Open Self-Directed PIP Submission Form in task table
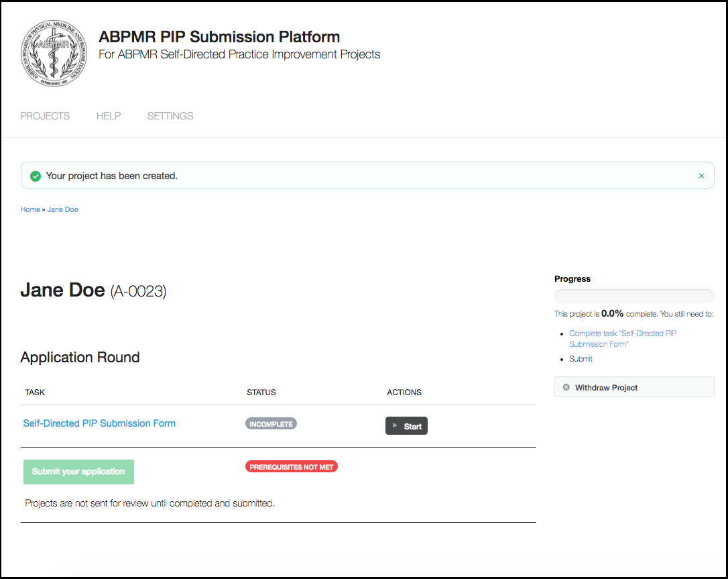The image size is (728, 579). click(x=99, y=423)
